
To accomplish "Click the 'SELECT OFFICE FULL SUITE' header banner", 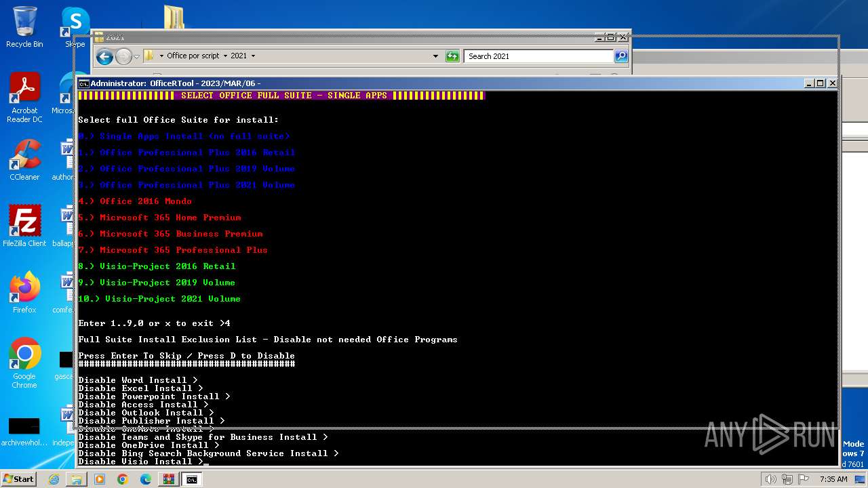I will point(281,96).
